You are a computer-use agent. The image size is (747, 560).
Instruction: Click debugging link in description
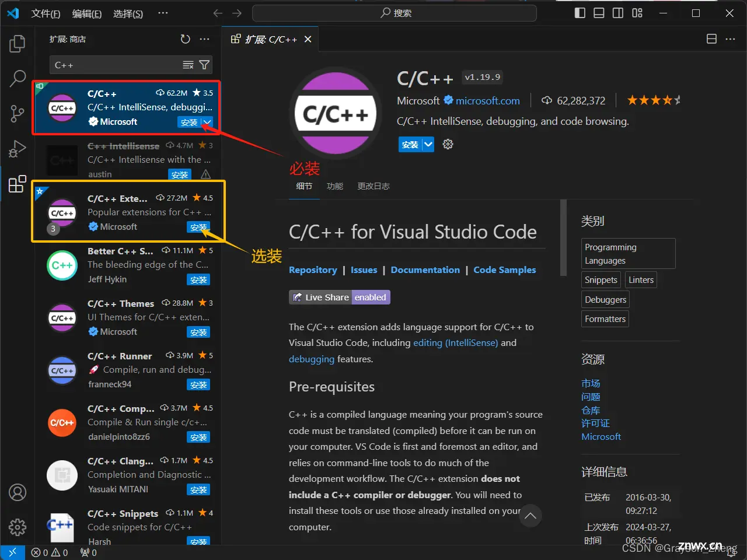[312, 359]
